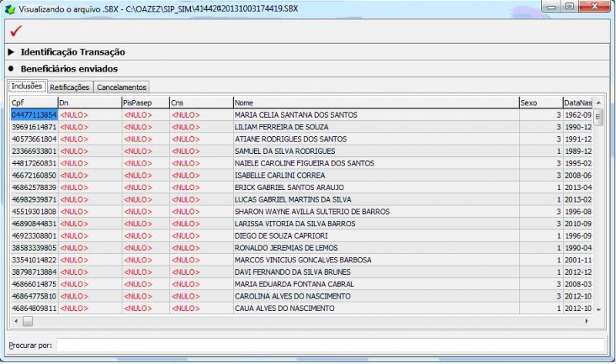The height and width of the screenshot is (364, 616).
Task: Click the Sexo column header
Action: click(x=541, y=103)
